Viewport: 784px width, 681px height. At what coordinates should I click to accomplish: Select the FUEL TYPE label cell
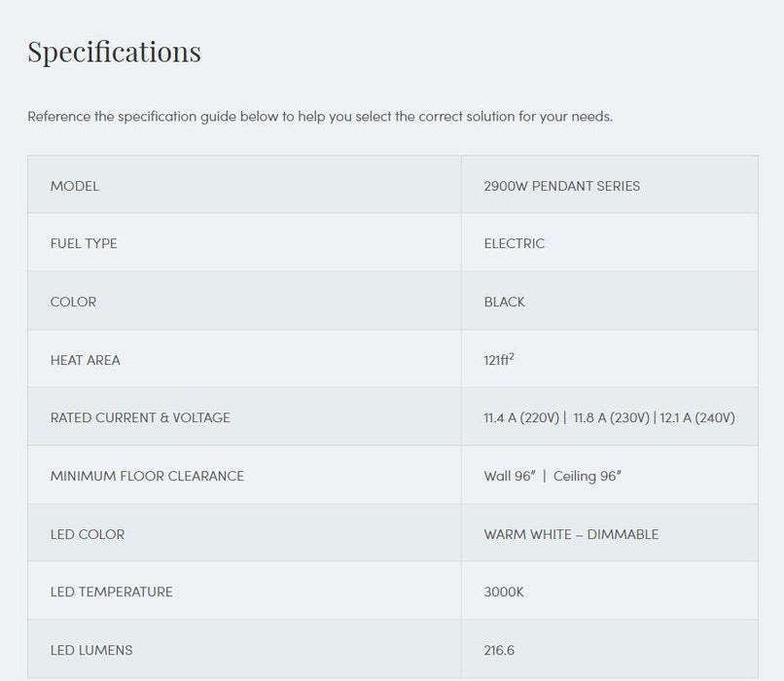point(84,243)
